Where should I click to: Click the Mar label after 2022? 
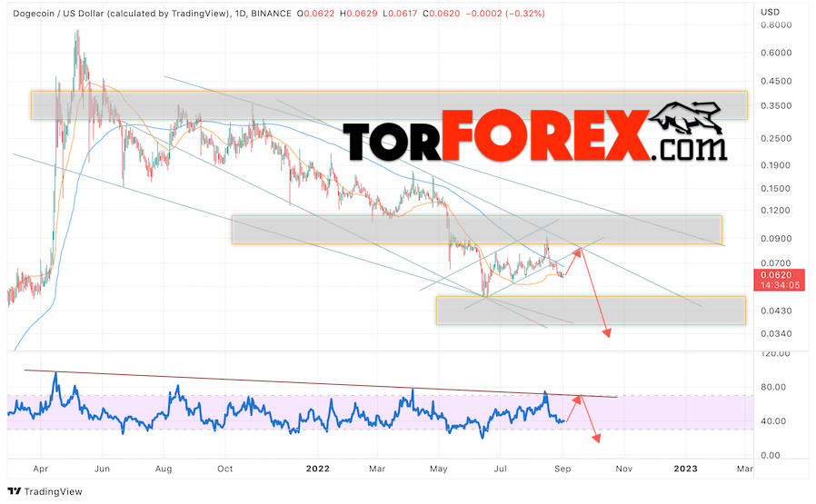(x=377, y=469)
